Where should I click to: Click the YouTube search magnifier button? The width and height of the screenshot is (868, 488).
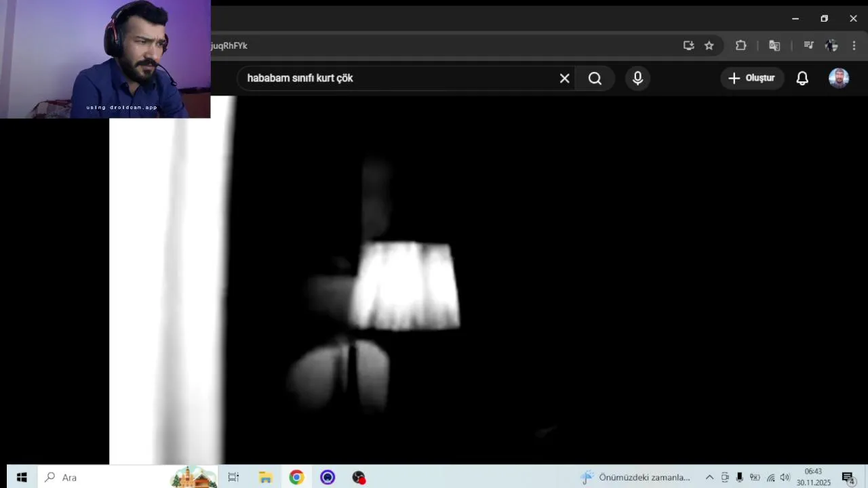pyautogui.click(x=595, y=78)
